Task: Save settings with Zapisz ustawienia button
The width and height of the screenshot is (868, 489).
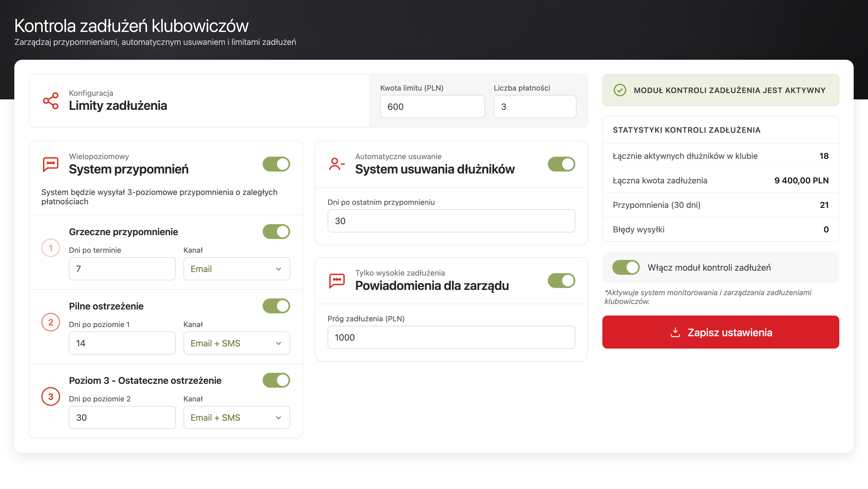Action: click(720, 332)
